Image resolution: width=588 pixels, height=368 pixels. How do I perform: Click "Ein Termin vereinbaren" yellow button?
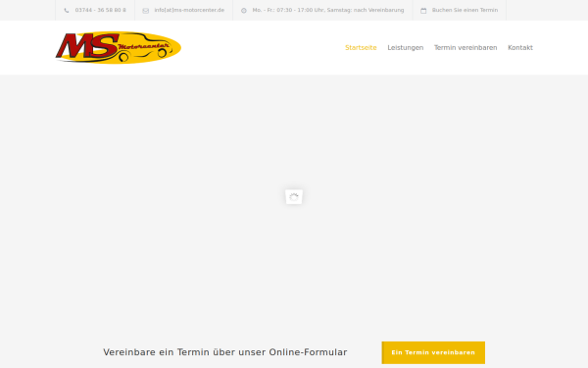433,352
